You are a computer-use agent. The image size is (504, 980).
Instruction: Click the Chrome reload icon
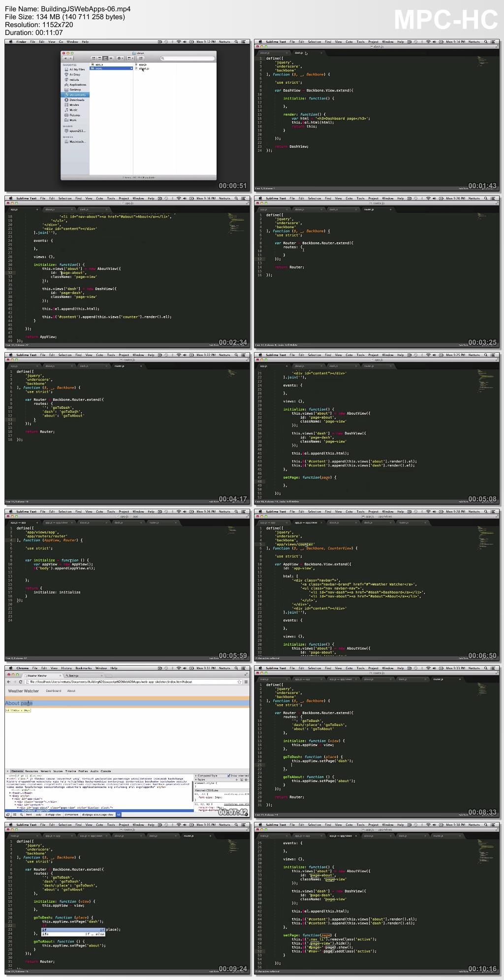pos(21,682)
